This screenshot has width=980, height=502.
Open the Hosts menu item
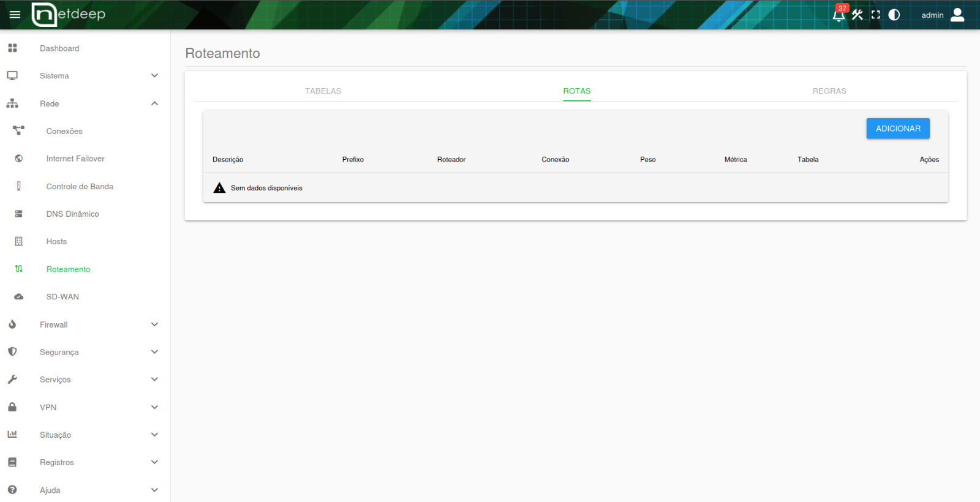[x=56, y=242]
